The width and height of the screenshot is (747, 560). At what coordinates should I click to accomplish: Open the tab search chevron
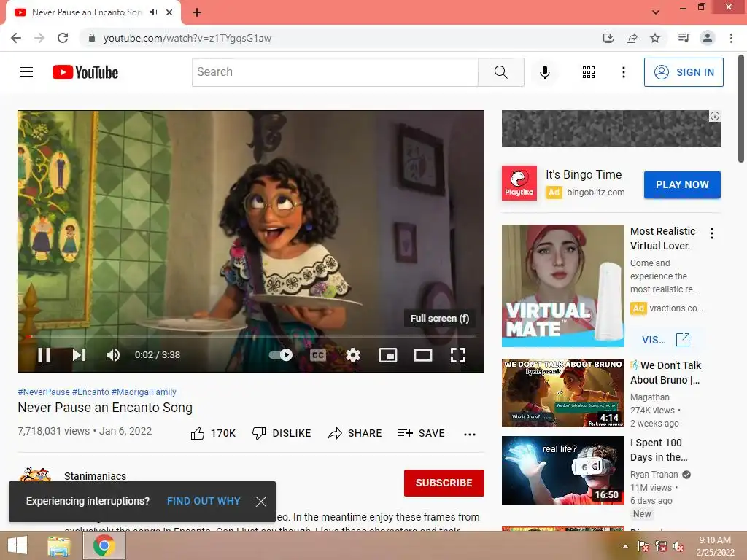pos(656,12)
